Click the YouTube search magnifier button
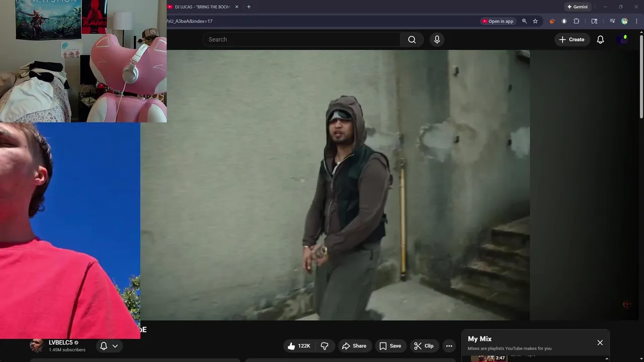644x362 pixels. tap(412, 40)
